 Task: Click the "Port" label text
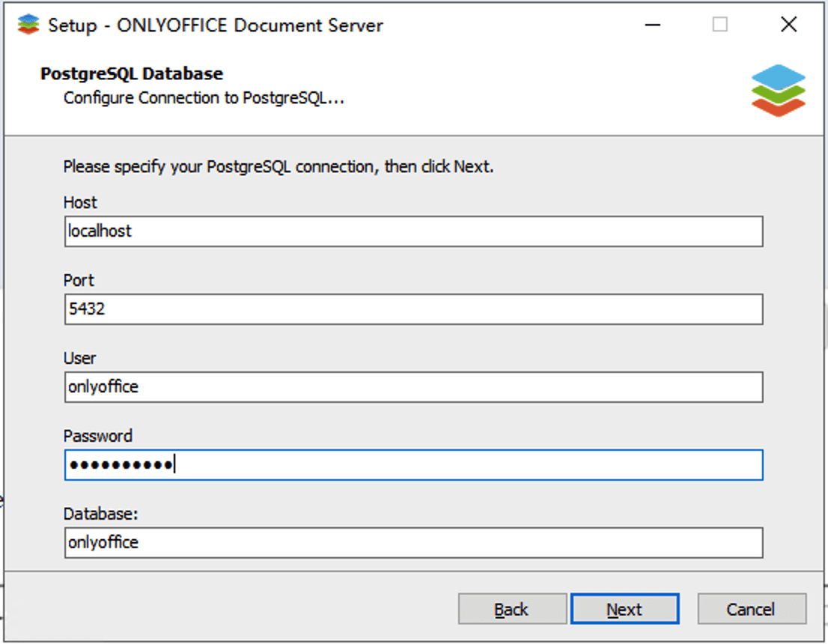pyautogui.click(x=79, y=281)
